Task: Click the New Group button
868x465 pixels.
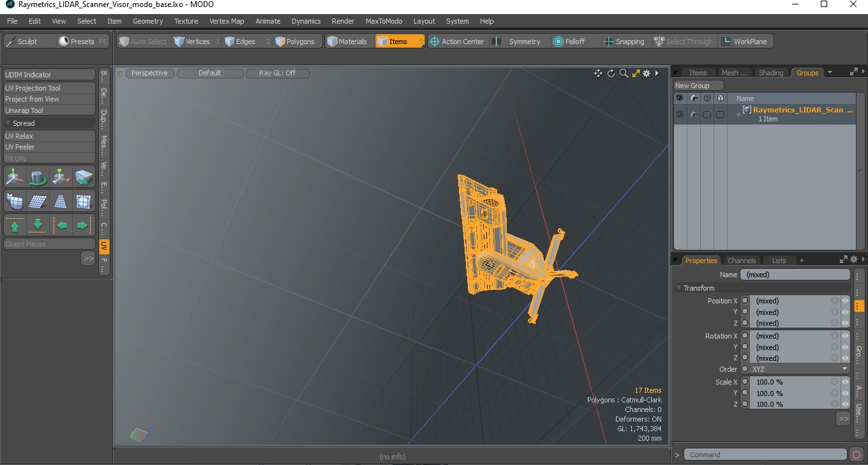Action: tap(699, 86)
